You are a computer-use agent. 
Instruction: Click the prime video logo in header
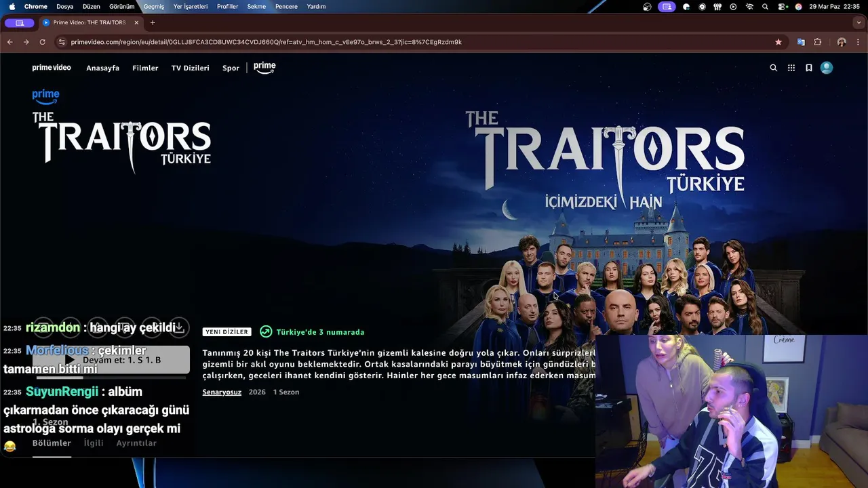tap(52, 68)
